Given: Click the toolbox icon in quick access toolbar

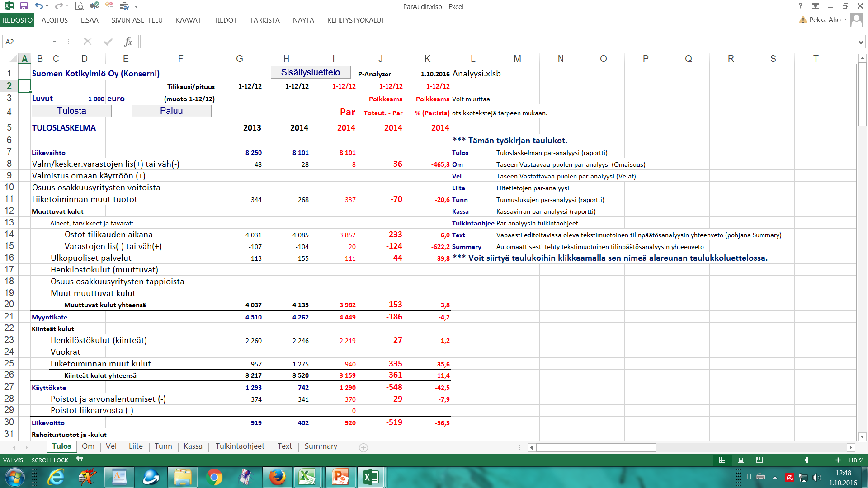Looking at the screenshot, I should click(x=124, y=6).
